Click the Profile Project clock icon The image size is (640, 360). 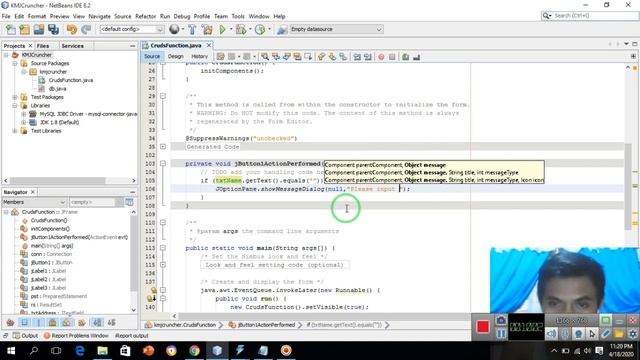click(x=260, y=29)
